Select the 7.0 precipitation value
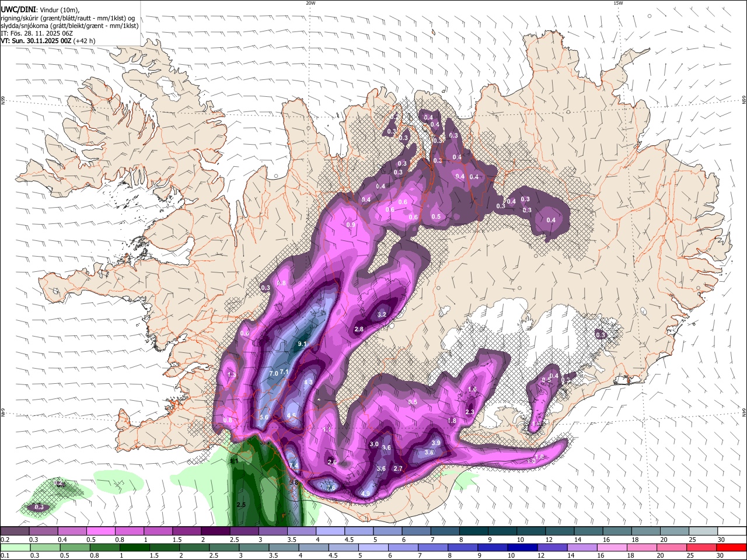This screenshot has height=560, width=747. pyautogui.click(x=274, y=373)
